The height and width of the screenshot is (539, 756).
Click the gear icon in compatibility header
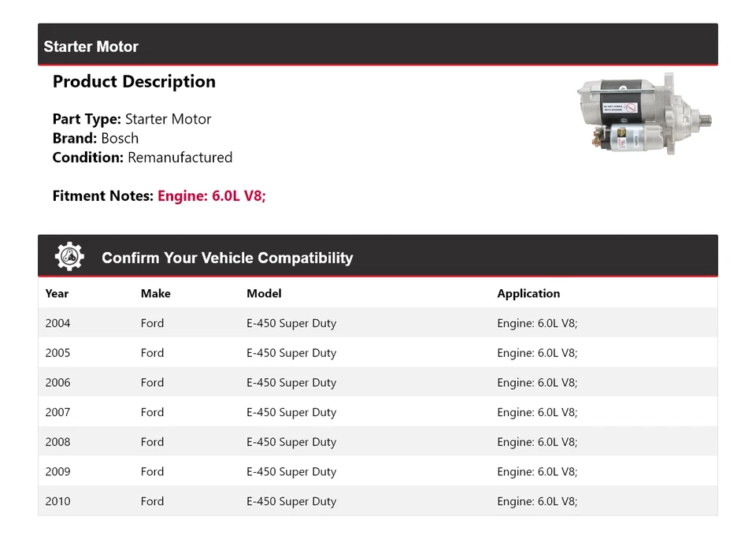69,255
